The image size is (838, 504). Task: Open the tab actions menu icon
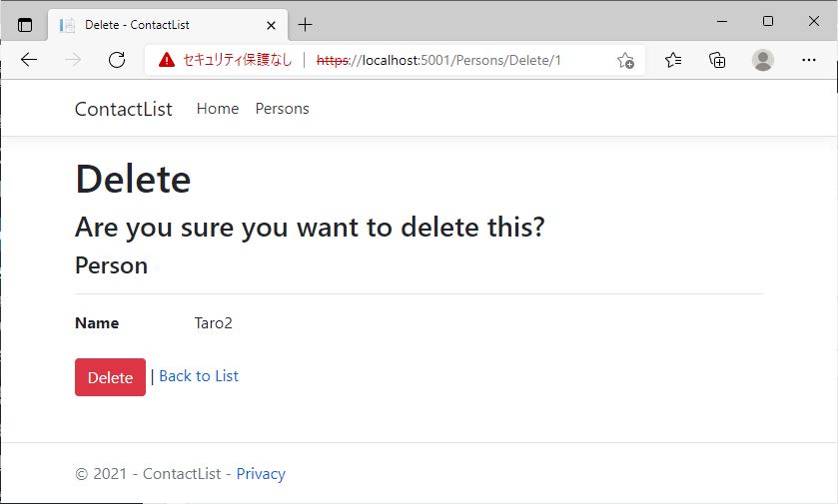click(x=25, y=25)
